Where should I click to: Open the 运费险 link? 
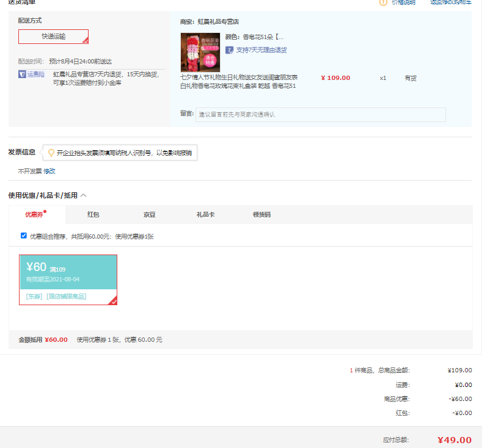[x=36, y=74]
